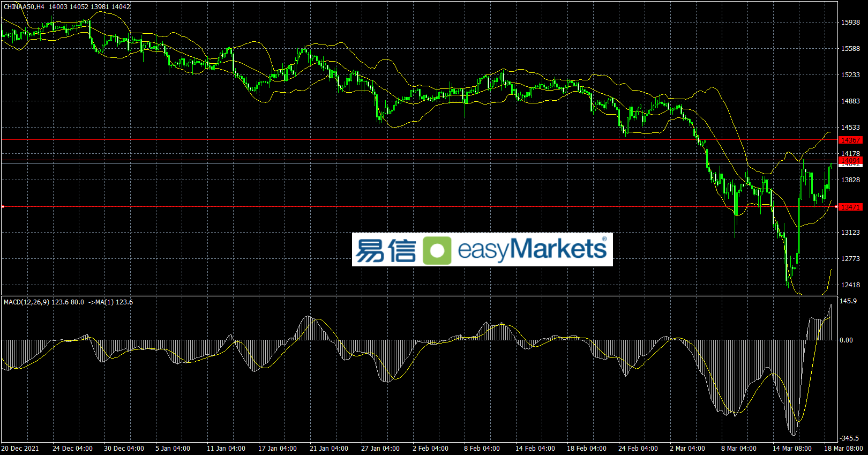
Task: Click the 145.9 MACD scale value
Action: [848, 301]
